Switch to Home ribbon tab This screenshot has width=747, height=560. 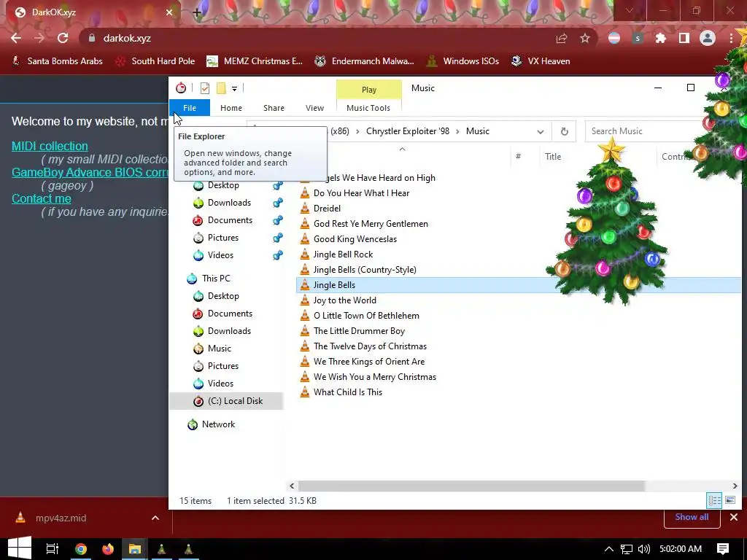click(231, 108)
